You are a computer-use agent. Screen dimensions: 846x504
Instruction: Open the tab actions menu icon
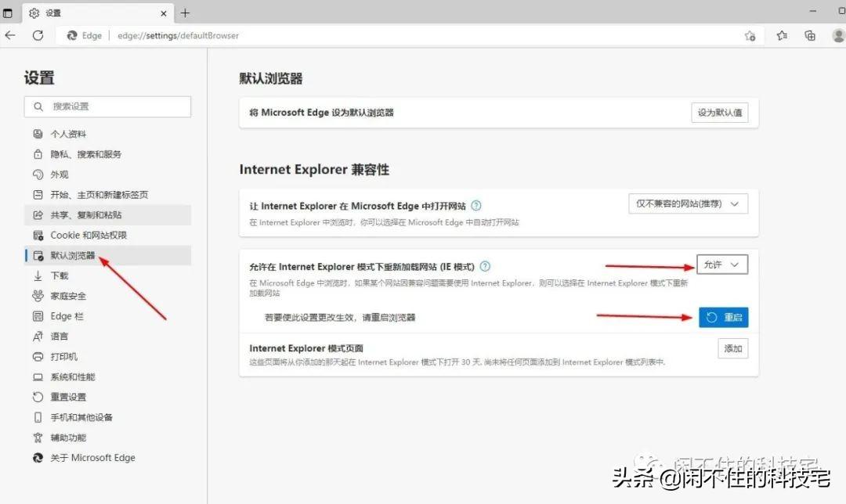tap(8, 13)
